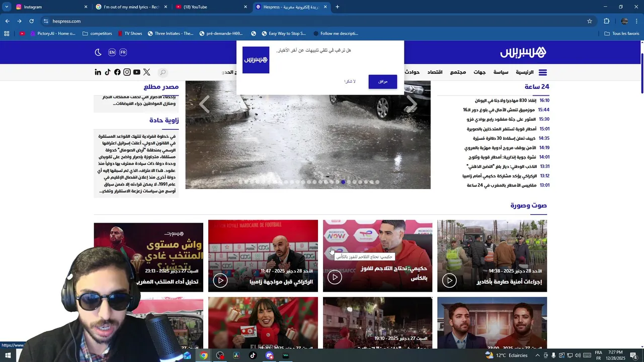Open news item at 14:35
Screen dimensions: 644x362
coord(511,138)
